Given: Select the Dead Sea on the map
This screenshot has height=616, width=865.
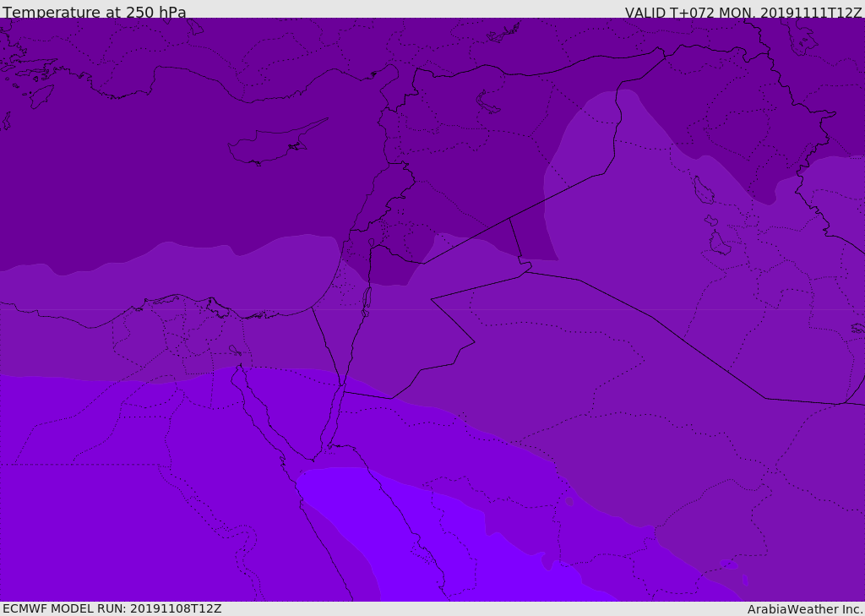Looking at the screenshot, I should coord(367,297).
